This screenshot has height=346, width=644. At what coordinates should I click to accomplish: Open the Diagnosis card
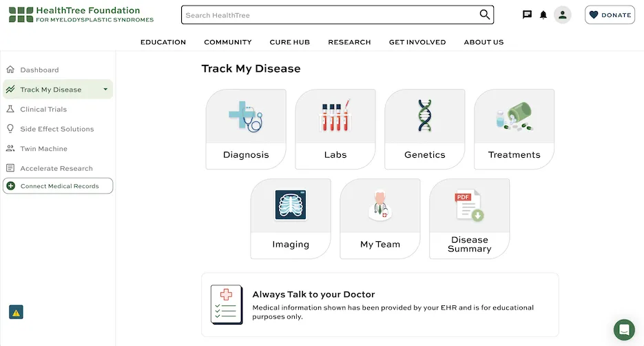tap(246, 129)
